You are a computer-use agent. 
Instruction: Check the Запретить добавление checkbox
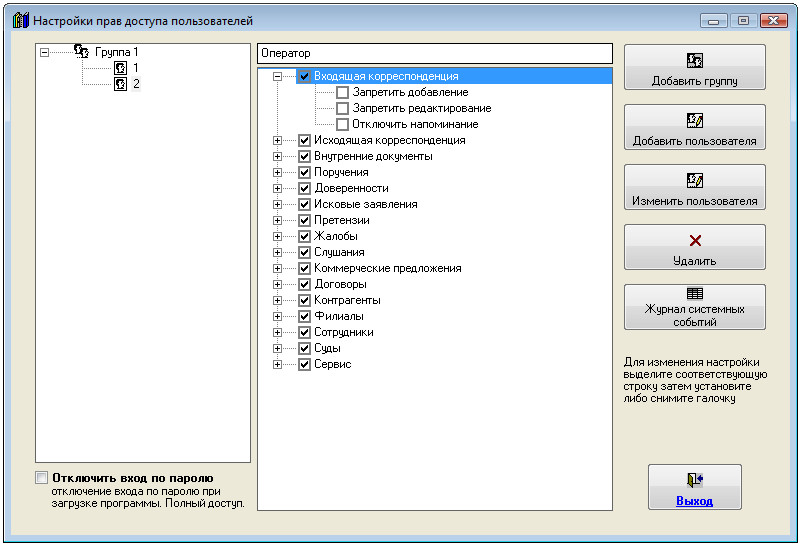[x=342, y=92]
